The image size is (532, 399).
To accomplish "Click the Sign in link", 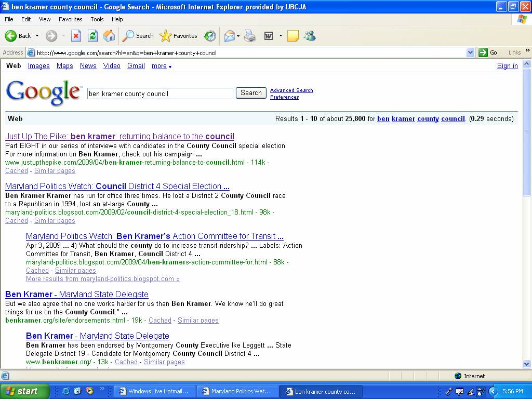I will pos(507,66).
